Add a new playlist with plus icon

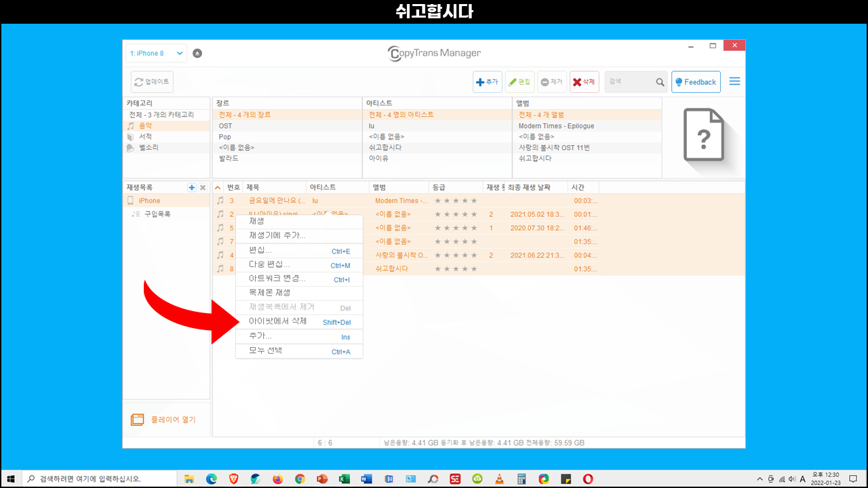[192, 187]
